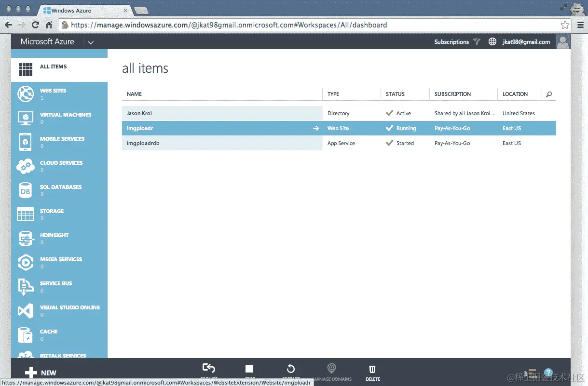Open the user avatar picture
Image resolution: width=588 pixels, height=386 pixels.
[563, 42]
